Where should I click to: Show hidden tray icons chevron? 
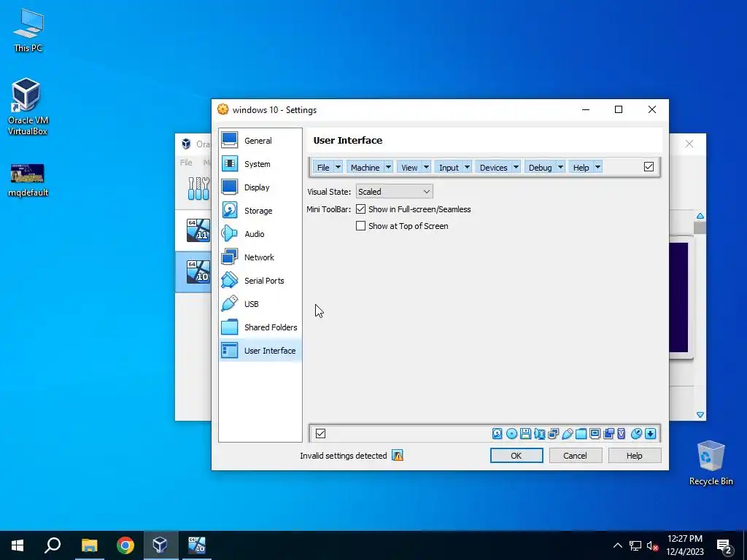point(617,545)
